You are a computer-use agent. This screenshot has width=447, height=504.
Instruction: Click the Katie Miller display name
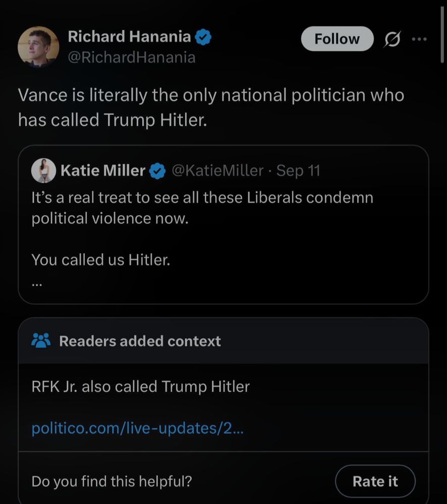[x=102, y=171]
